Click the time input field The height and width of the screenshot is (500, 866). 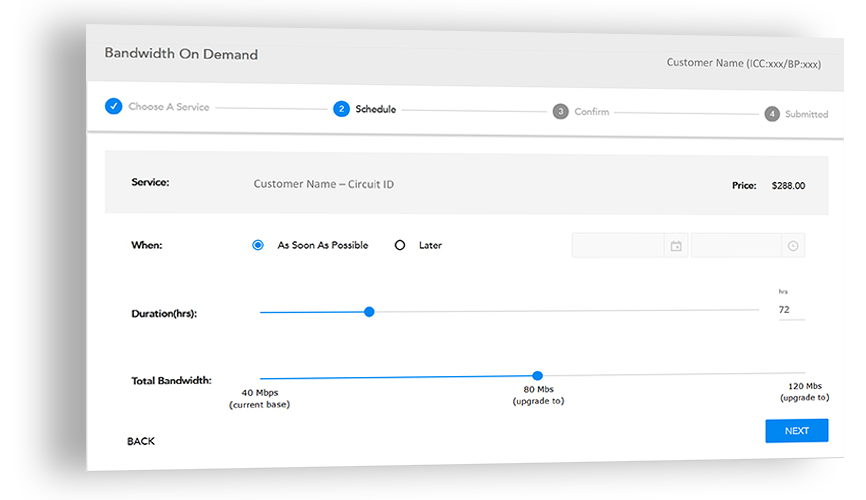(x=736, y=246)
